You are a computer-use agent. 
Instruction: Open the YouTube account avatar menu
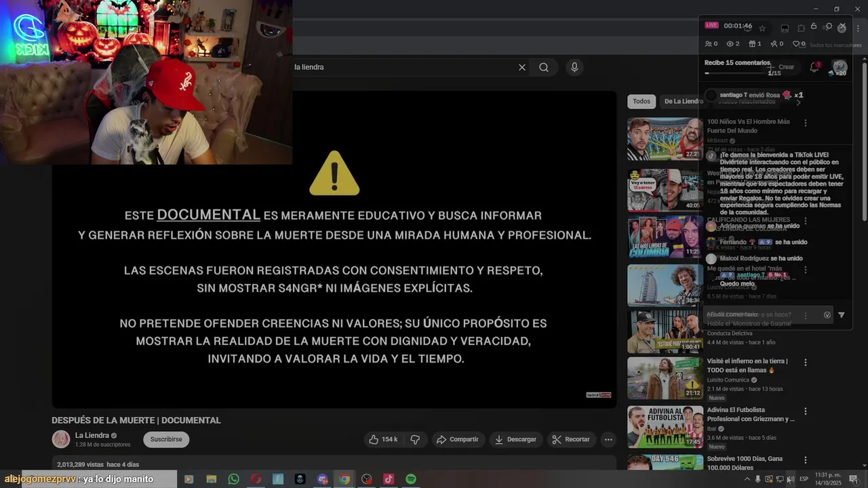(x=840, y=67)
